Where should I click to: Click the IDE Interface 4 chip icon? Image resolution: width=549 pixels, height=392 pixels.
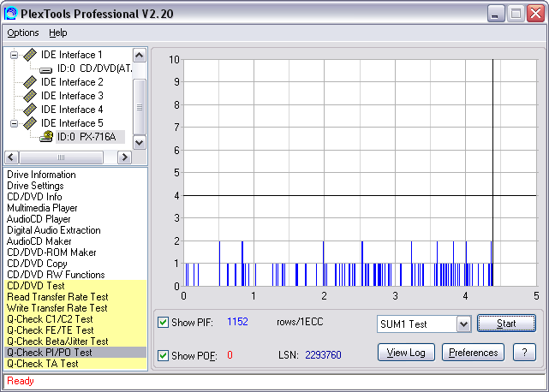30,110
